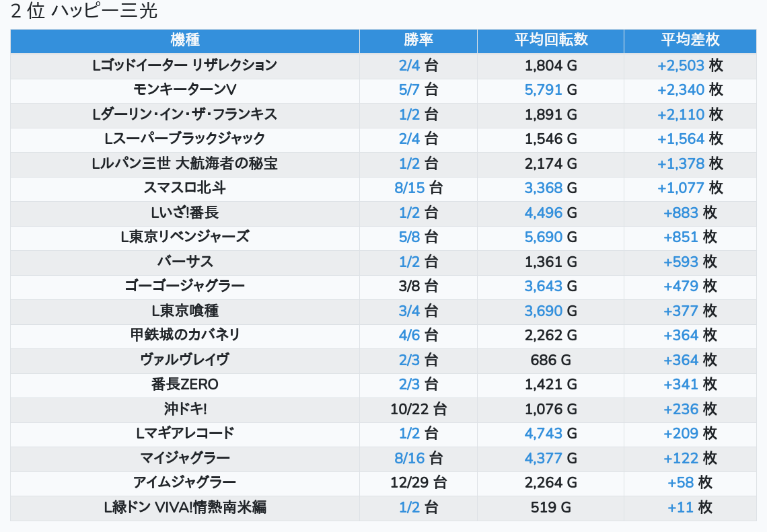This screenshot has height=532, width=767.
Task: Click the 3/8 台 win rate cell
Action: click(418, 286)
